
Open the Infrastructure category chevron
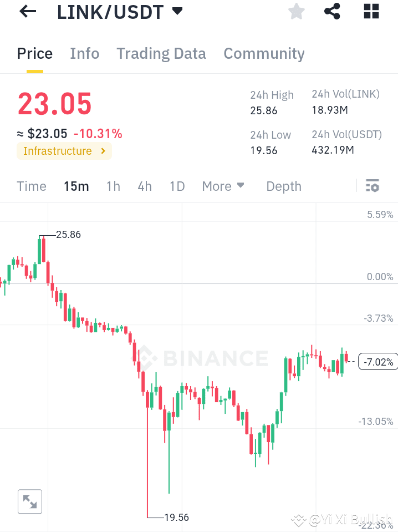102,151
